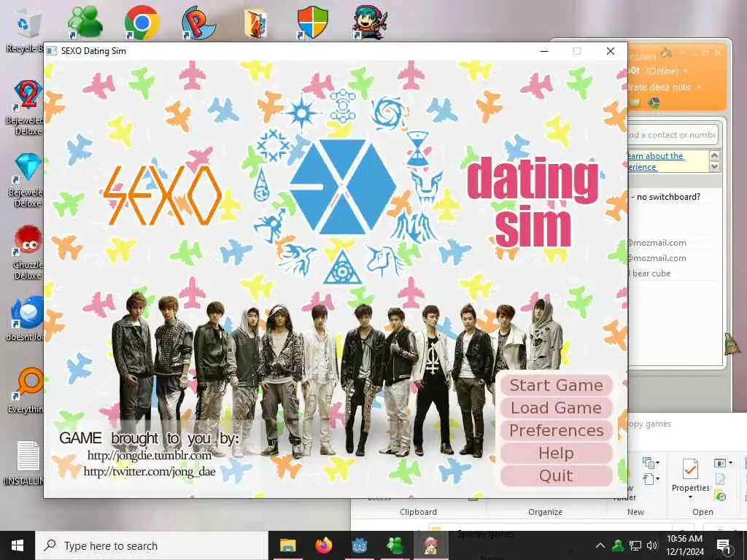Image resolution: width=747 pixels, height=560 pixels.
Task: Click the twitter.com/jong_dae credit text
Action: (x=150, y=472)
